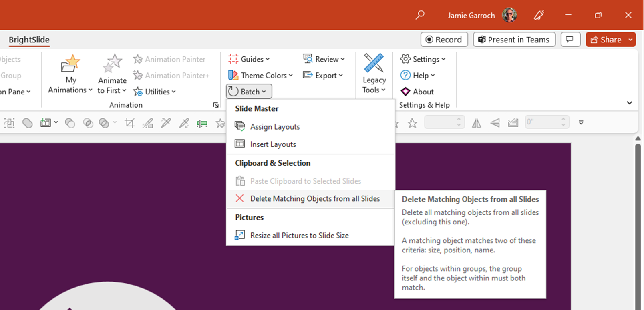Image resolution: width=644 pixels, height=310 pixels.
Task: Start recording with the Record button
Action: pos(444,40)
